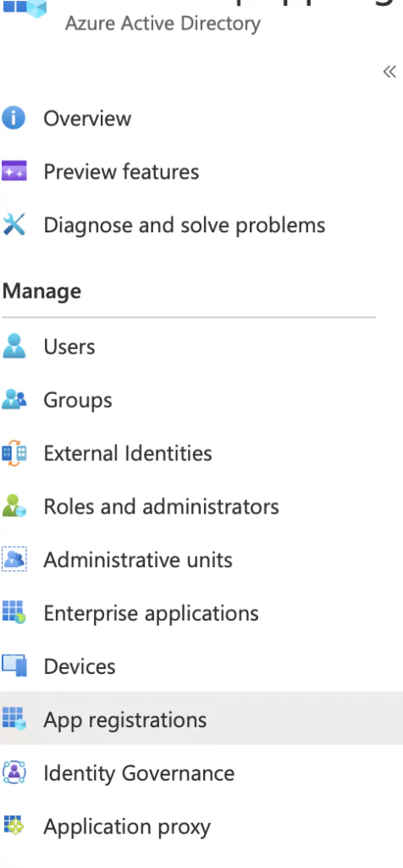Click the Users person icon
This screenshot has height=868, width=403.
14,346
